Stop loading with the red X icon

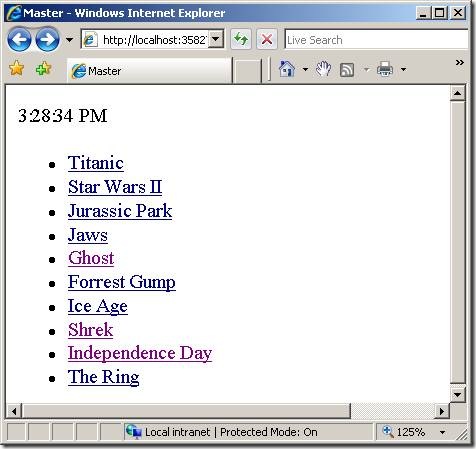(x=267, y=40)
